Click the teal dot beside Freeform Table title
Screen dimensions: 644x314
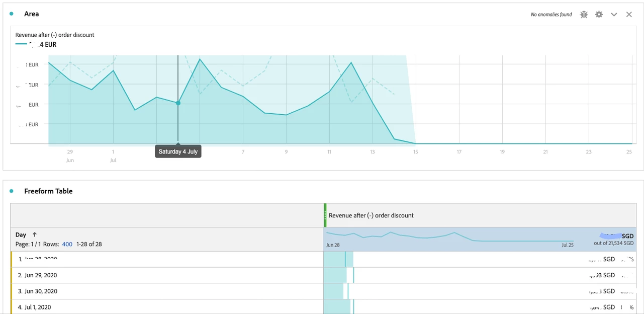coord(12,191)
